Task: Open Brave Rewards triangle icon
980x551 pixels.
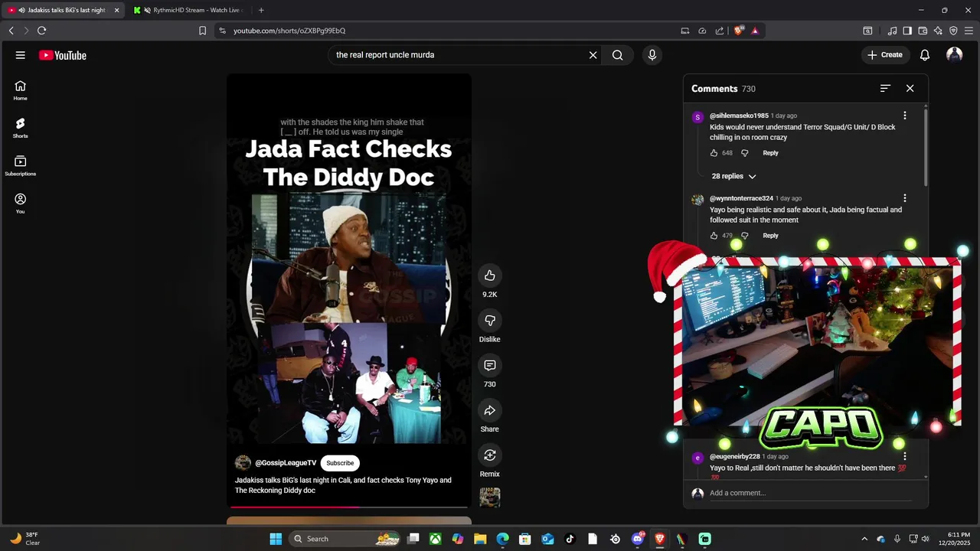Action: pos(755,31)
